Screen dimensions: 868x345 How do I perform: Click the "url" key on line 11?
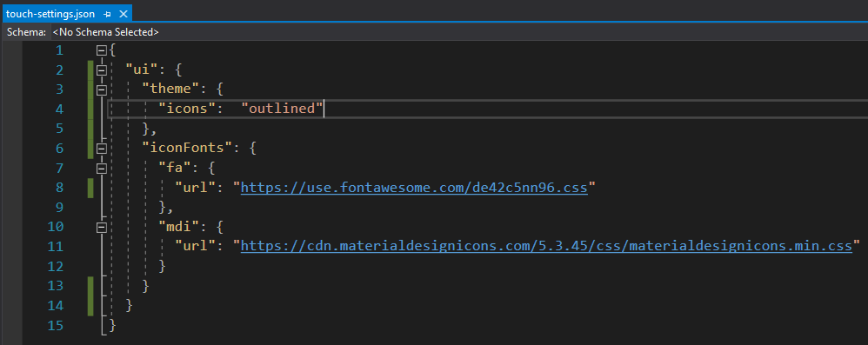[196, 246]
